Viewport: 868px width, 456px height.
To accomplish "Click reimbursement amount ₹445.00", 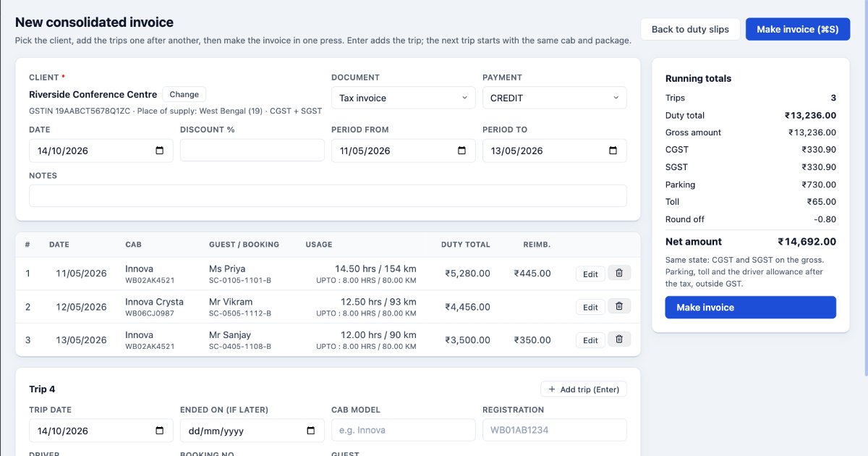I will point(532,274).
